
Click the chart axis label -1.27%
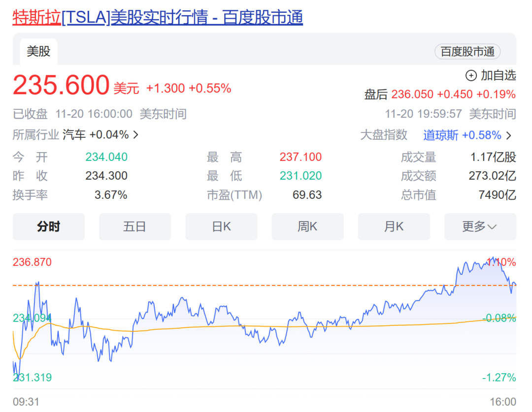click(499, 378)
